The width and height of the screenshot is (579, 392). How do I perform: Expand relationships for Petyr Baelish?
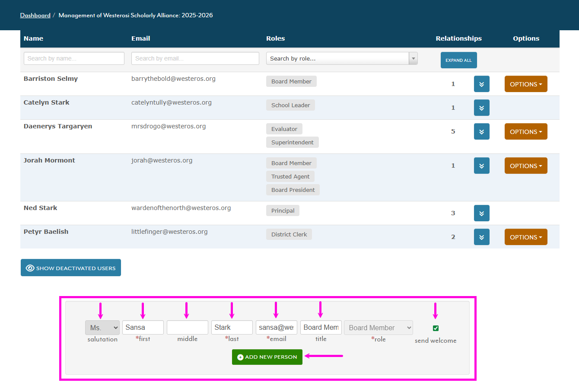(x=481, y=237)
